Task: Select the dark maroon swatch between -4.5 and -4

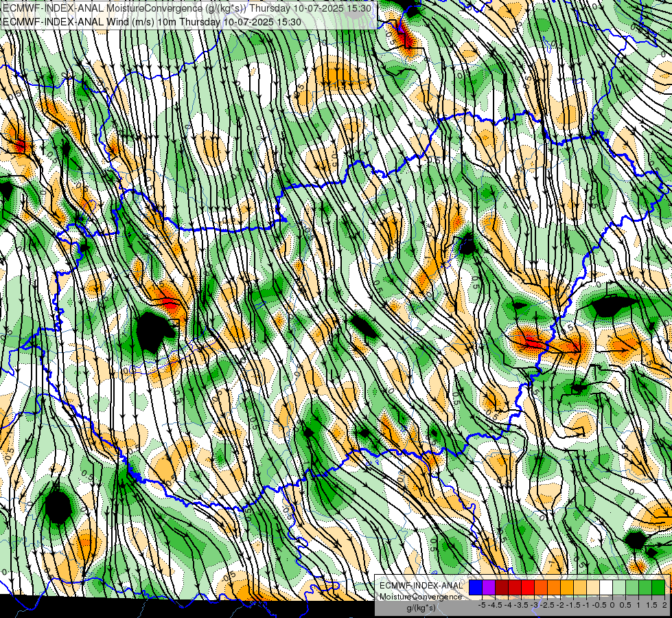Action: coord(502,588)
